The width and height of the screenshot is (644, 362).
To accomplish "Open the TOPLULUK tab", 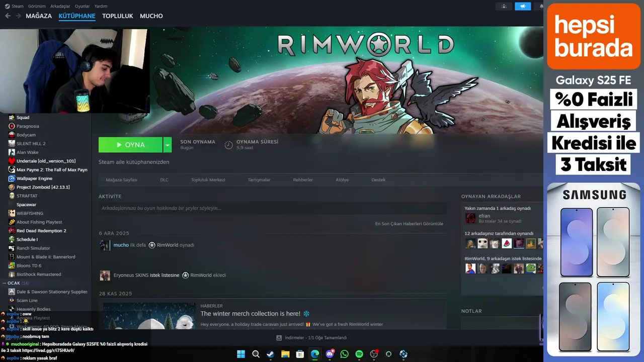I will point(118,16).
